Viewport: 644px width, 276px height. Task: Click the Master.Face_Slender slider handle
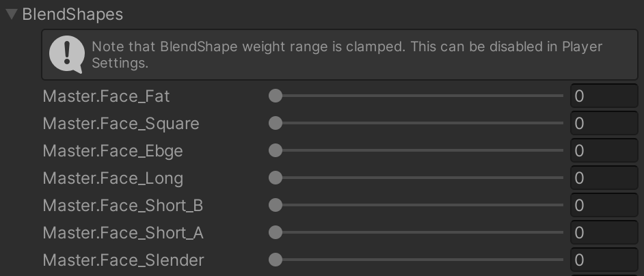point(276,260)
